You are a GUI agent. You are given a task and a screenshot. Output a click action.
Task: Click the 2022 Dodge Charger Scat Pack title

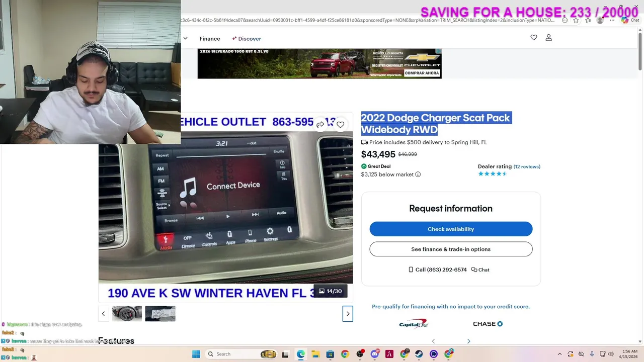[x=436, y=124]
